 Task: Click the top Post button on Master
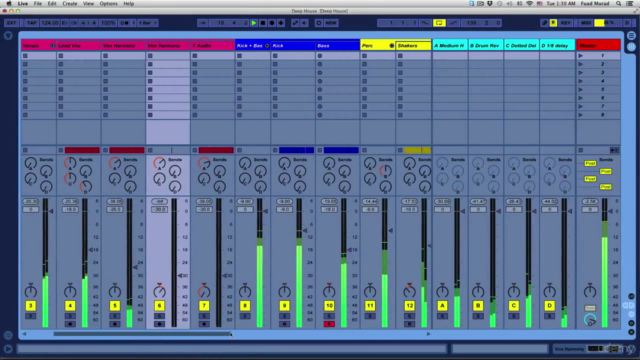tap(590, 163)
